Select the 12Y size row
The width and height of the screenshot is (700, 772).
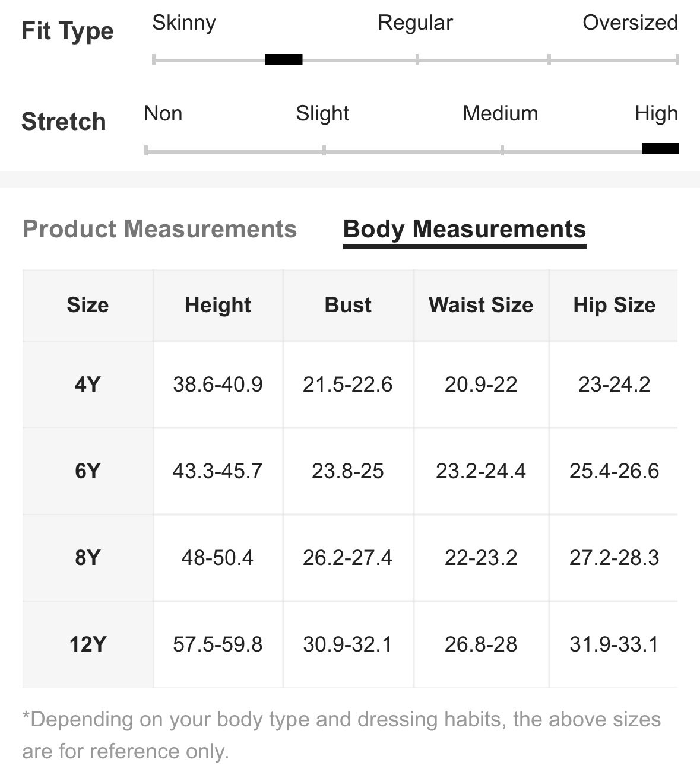350,644
